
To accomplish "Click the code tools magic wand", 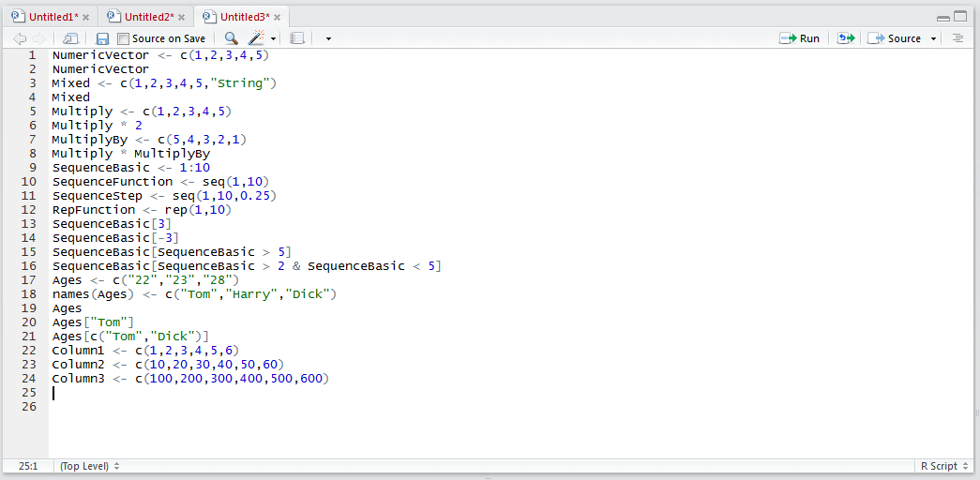I will (x=256, y=38).
